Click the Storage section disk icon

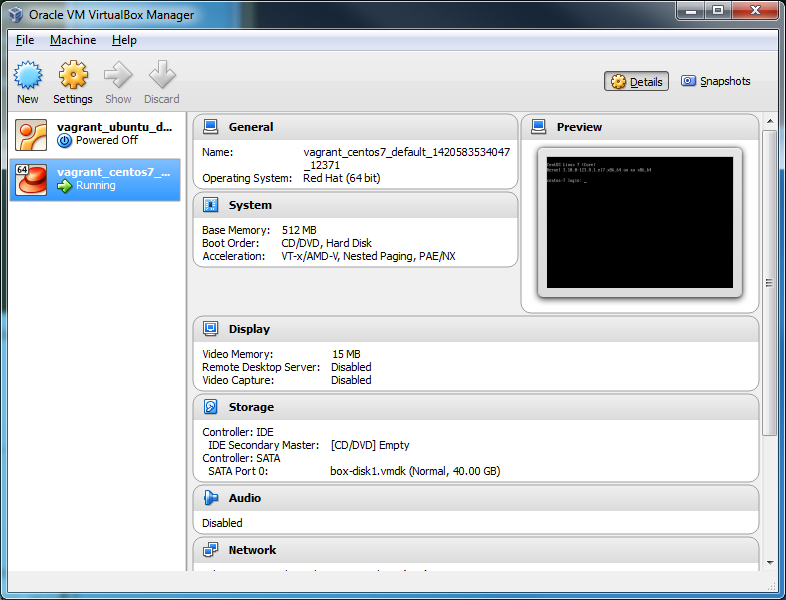(211, 407)
